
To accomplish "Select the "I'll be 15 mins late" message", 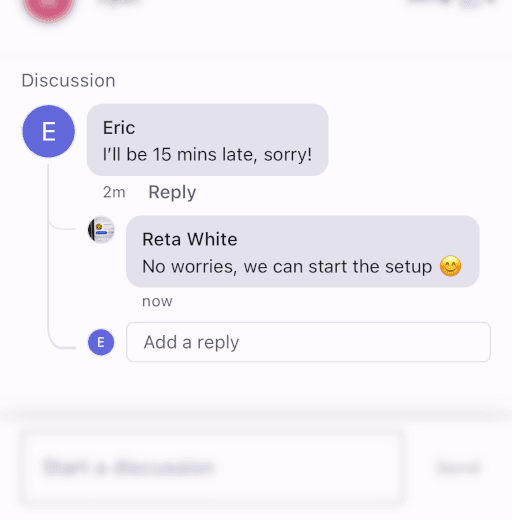I will 207,155.
